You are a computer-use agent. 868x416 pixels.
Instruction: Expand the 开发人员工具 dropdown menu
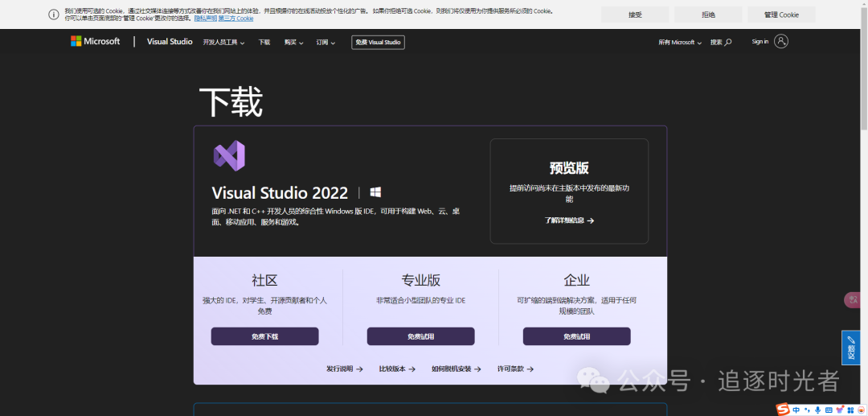coord(223,42)
